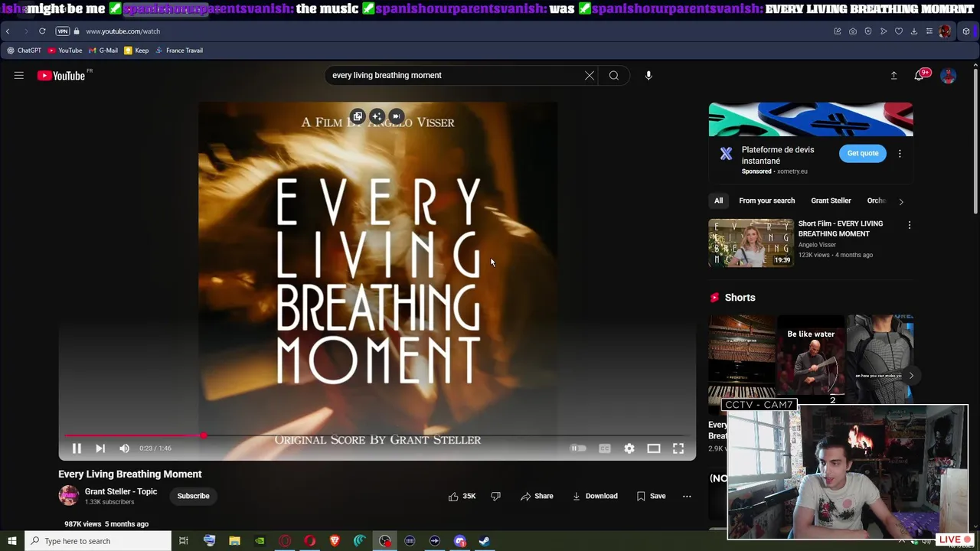Open the 'Short Film - EVERY LIVING BREATHING MOMENT' thumbnail
The width and height of the screenshot is (980, 551).
(x=751, y=243)
